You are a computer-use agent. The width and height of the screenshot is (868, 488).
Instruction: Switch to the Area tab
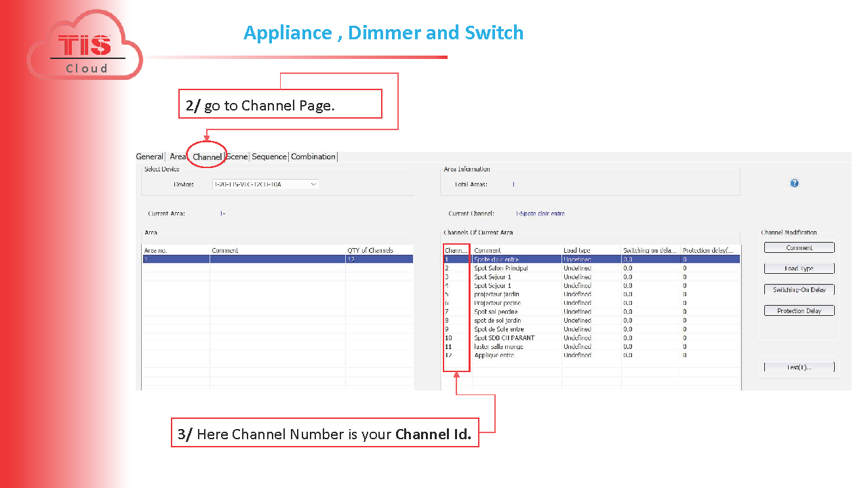(178, 157)
